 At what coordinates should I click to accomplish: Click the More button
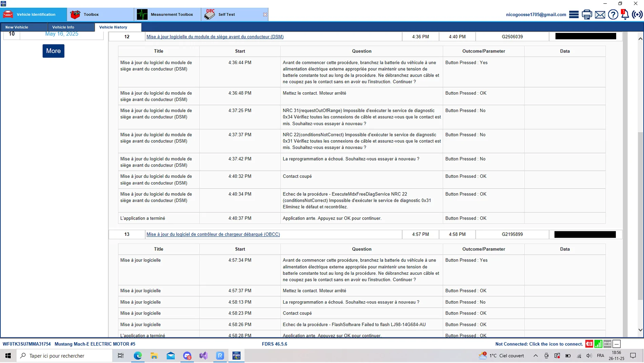click(x=53, y=51)
